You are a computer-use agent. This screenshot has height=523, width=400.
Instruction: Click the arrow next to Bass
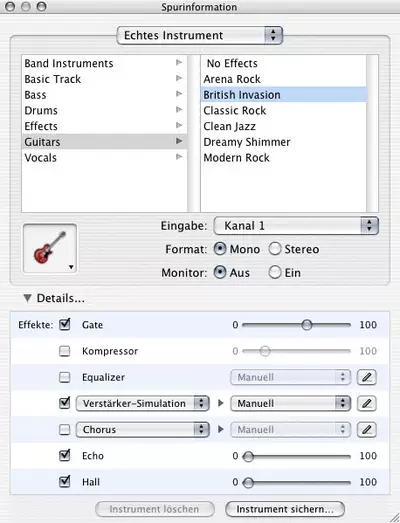coord(179,94)
